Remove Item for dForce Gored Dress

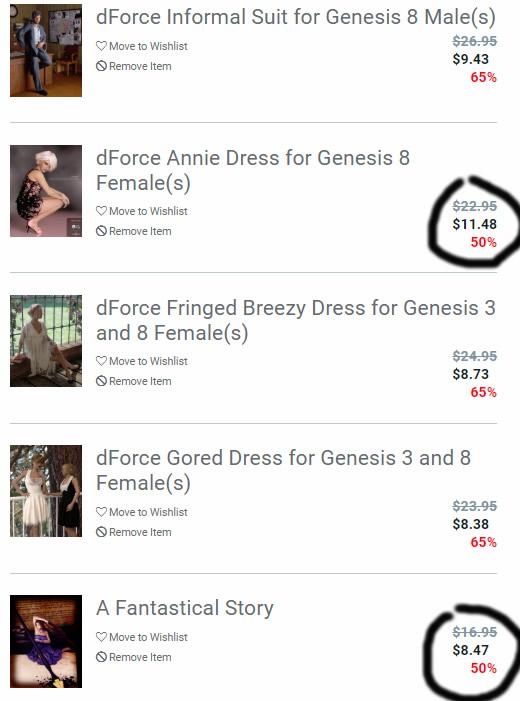(x=134, y=532)
